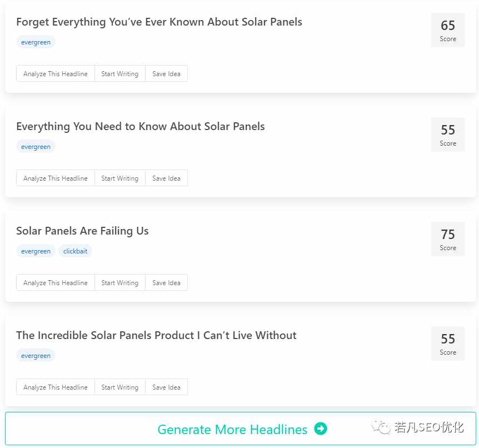Image resolution: width=479 pixels, height=448 pixels.
Task: Analyze the 'Solar Panels Are Failing Us' headline
Action: pyautogui.click(x=56, y=283)
